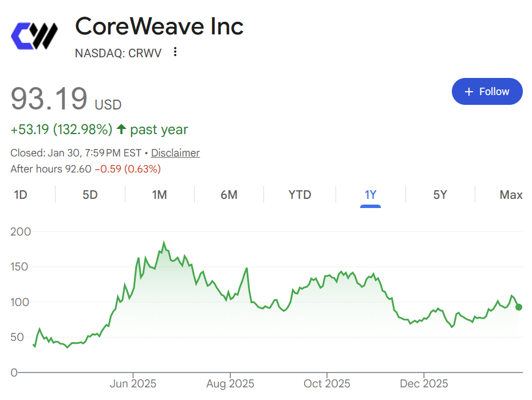This screenshot has height=400, width=532.
Task: Click the Oct 2025 axis label
Action: 327,383
